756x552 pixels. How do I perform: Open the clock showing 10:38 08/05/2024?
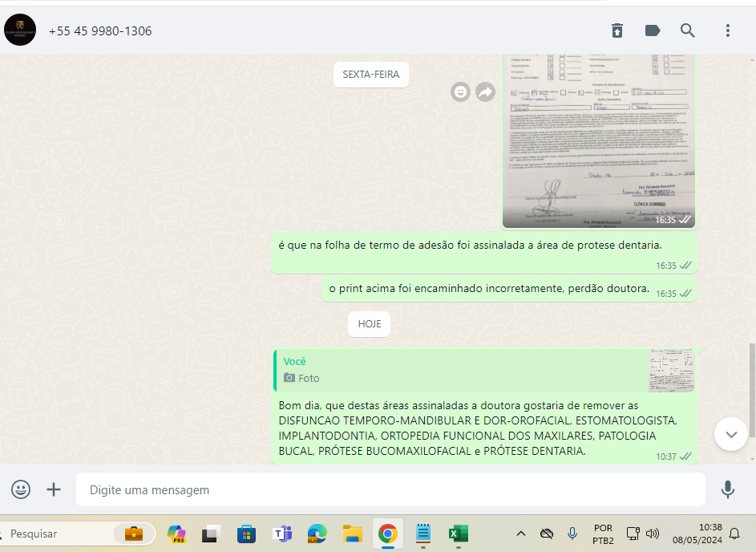[697, 534]
